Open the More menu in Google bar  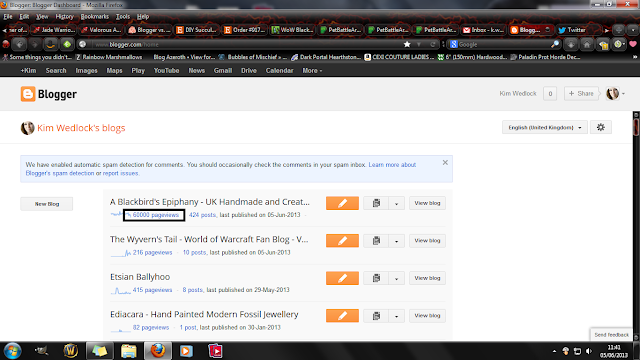point(312,71)
